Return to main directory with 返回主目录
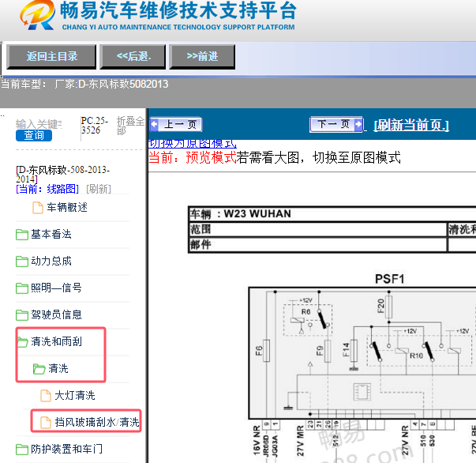 pos(51,57)
